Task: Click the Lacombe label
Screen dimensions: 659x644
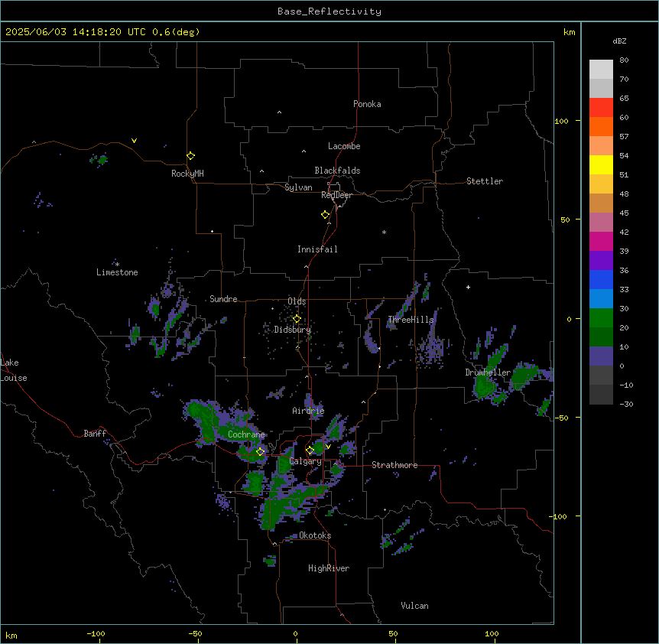Action: [344, 146]
